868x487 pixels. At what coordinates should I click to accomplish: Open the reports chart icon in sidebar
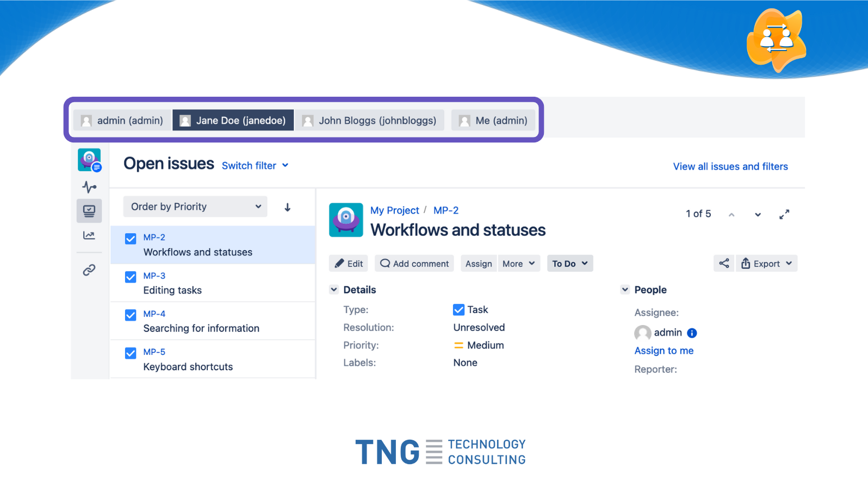click(x=89, y=235)
